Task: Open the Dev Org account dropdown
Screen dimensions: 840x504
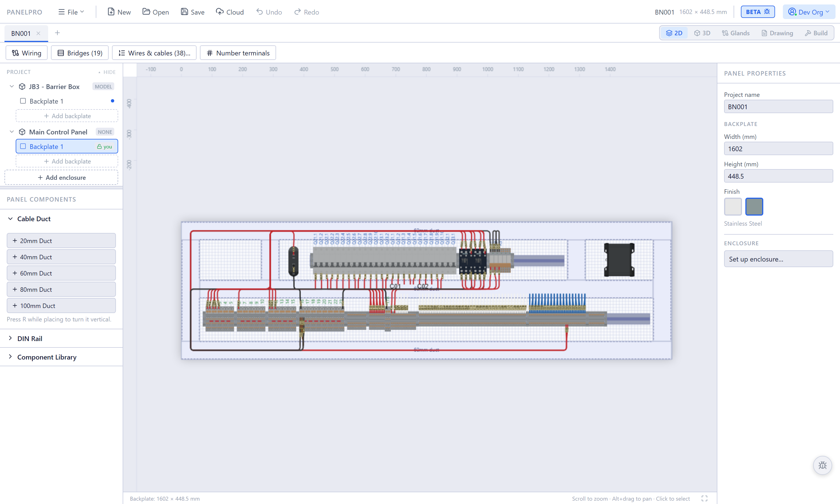Action: coord(809,12)
